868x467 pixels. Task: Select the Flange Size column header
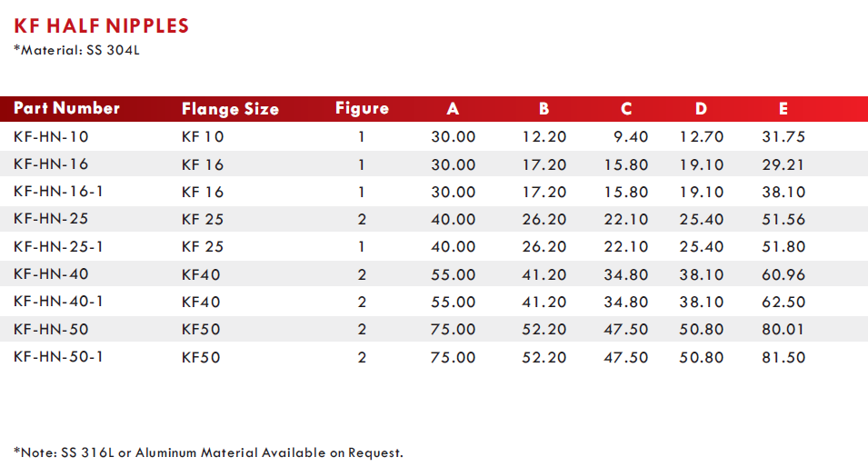click(x=230, y=109)
